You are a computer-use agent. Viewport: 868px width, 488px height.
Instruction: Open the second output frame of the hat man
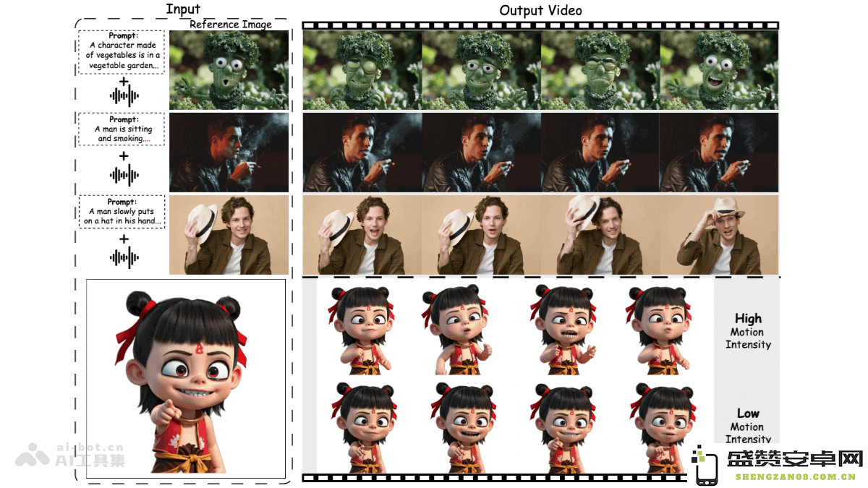click(481, 234)
